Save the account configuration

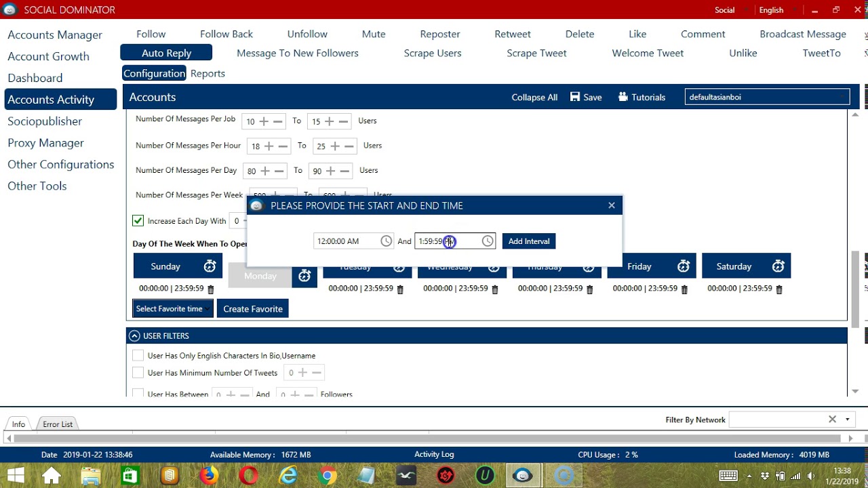coord(586,97)
